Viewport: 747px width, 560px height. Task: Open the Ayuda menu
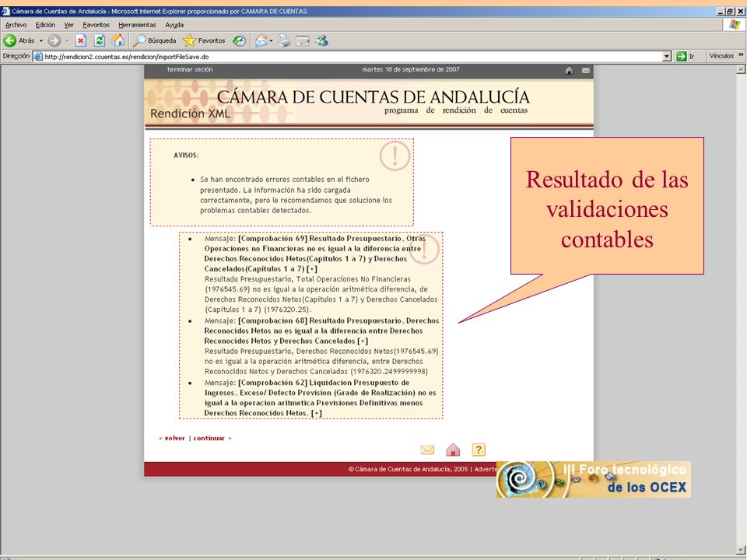(x=174, y=25)
